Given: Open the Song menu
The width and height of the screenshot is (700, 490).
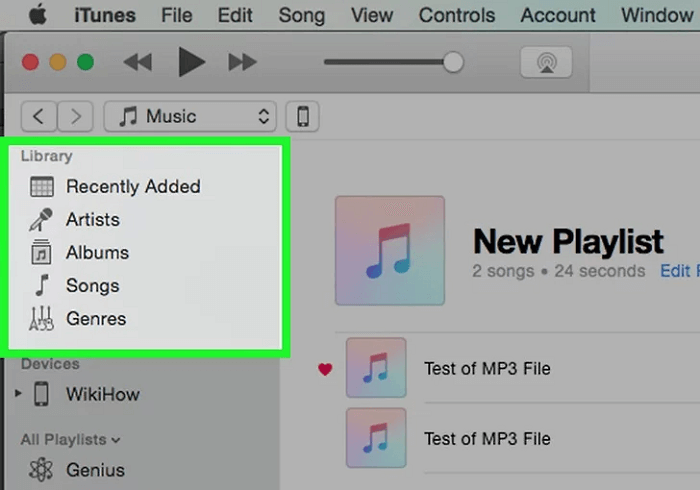Looking at the screenshot, I should point(302,16).
